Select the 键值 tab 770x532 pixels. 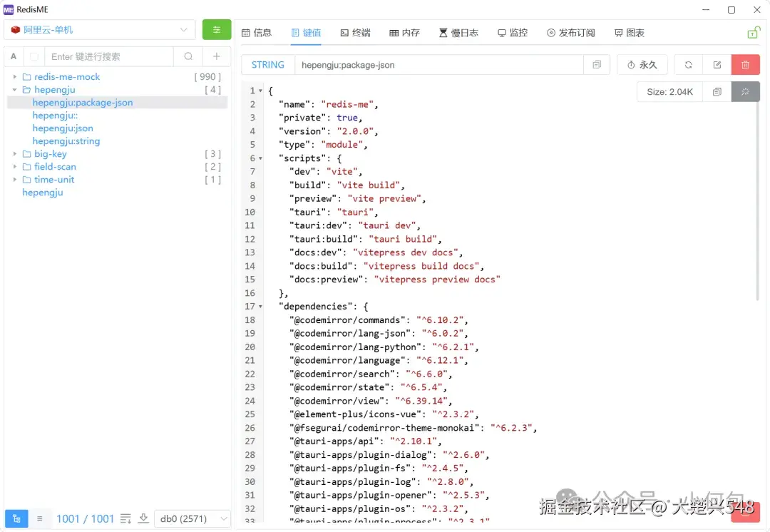point(306,33)
